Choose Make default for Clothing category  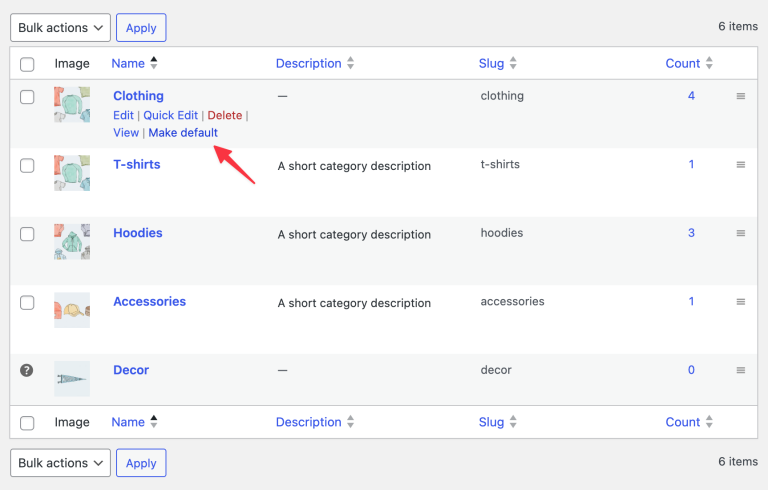[183, 133]
